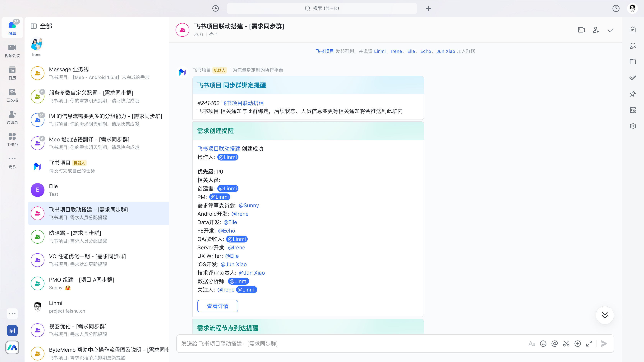Screen dimensions: 644x362
Task: Open the group calendar schedule icon in right rail
Action: tap(633, 110)
